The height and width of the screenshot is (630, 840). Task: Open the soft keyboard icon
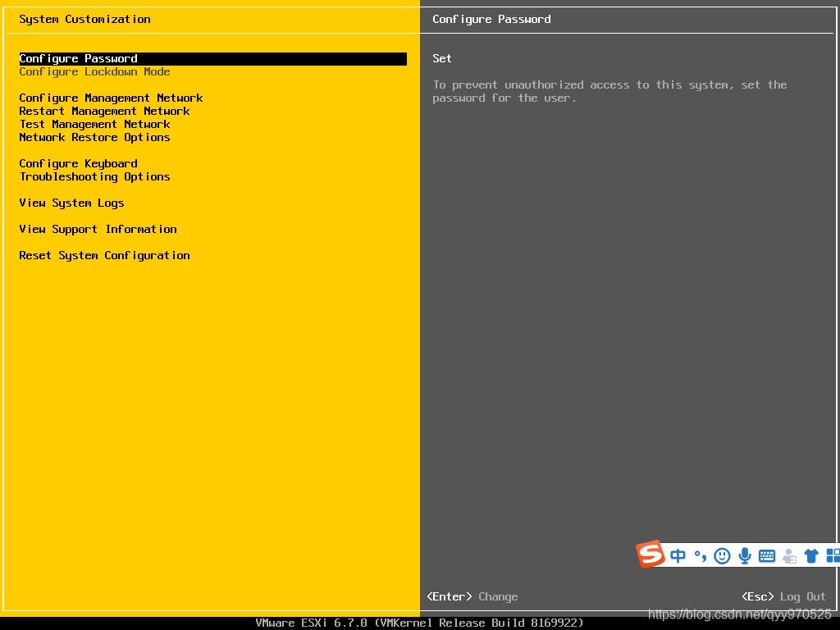[x=767, y=556]
